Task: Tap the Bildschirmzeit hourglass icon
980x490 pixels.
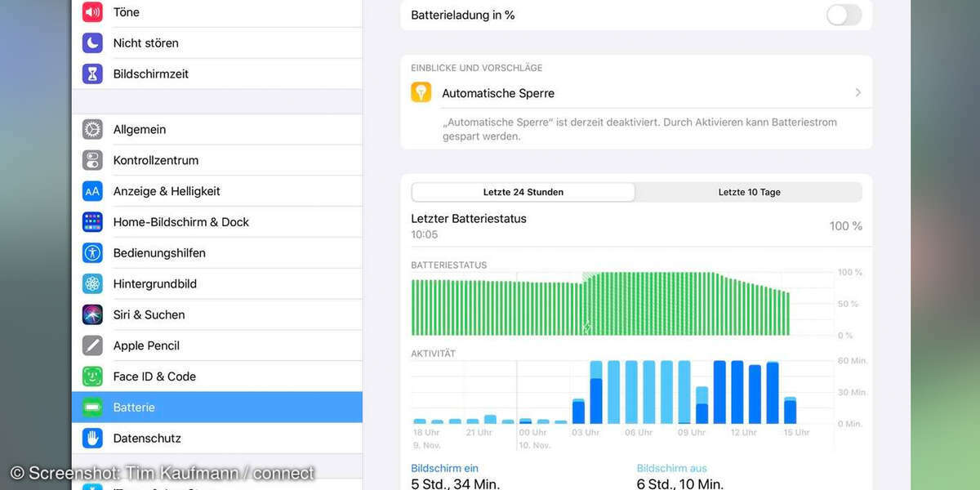Action: pos(92,73)
